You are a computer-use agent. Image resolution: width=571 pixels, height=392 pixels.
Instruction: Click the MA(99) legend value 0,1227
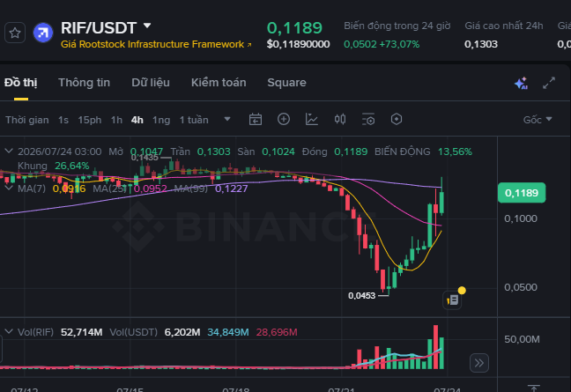[x=231, y=189]
